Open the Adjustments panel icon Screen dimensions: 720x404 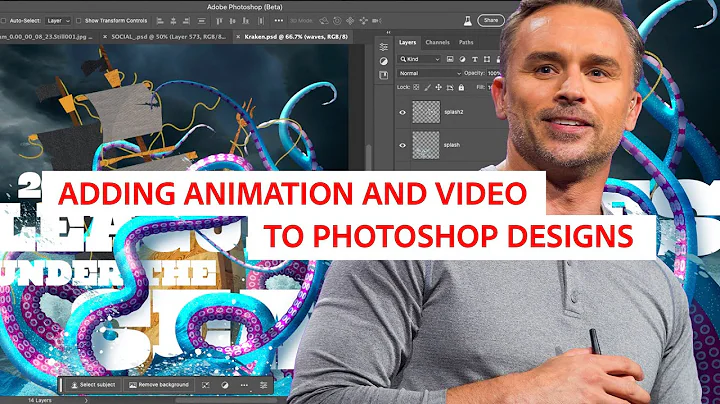[x=384, y=61]
